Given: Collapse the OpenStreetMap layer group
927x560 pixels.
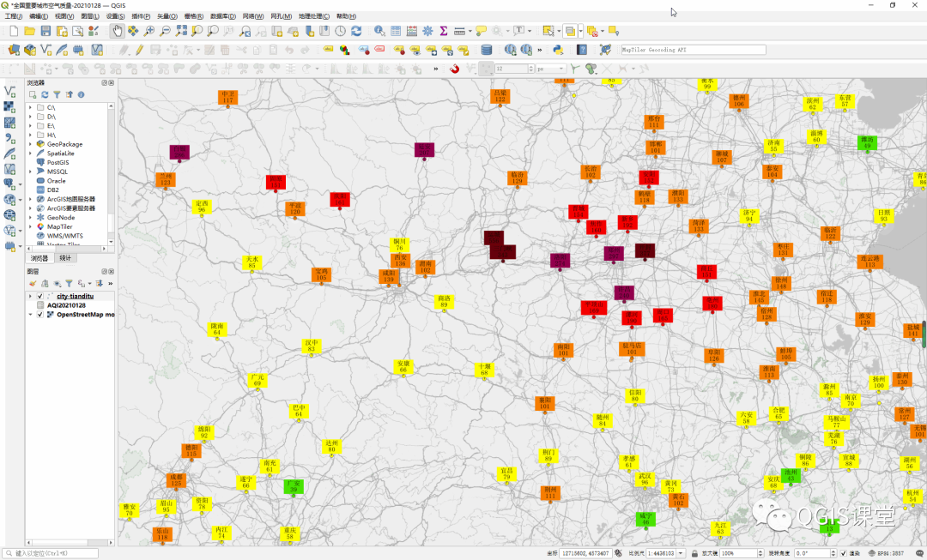Looking at the screenshot, I should 30,314.
